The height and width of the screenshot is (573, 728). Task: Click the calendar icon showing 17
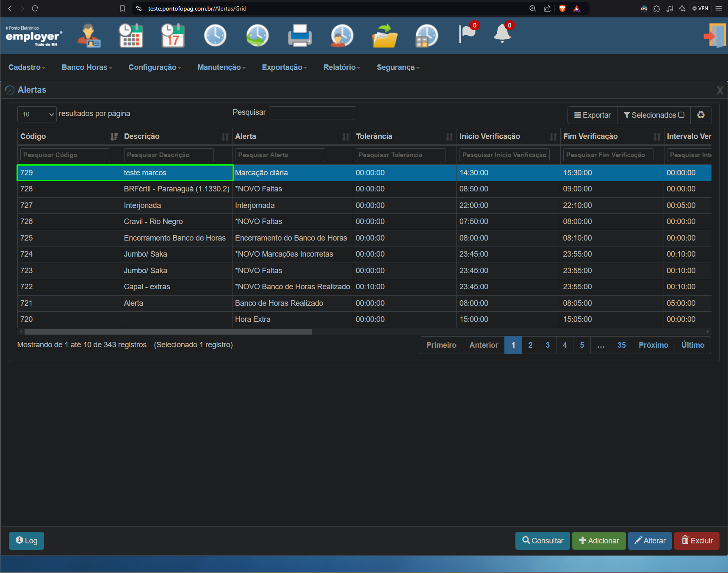173,36
